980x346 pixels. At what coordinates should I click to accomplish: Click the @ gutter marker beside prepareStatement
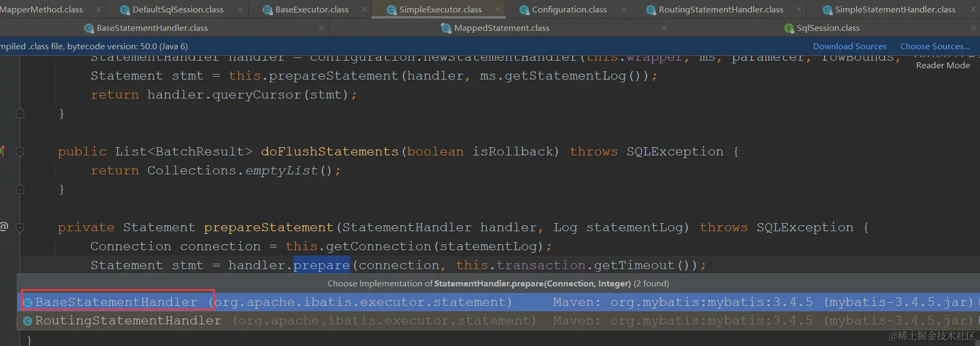[x=4, y=226]
